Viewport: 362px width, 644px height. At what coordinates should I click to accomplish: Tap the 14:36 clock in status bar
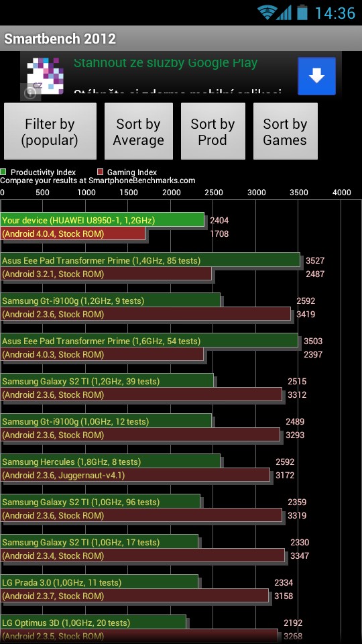coord(335,13)
